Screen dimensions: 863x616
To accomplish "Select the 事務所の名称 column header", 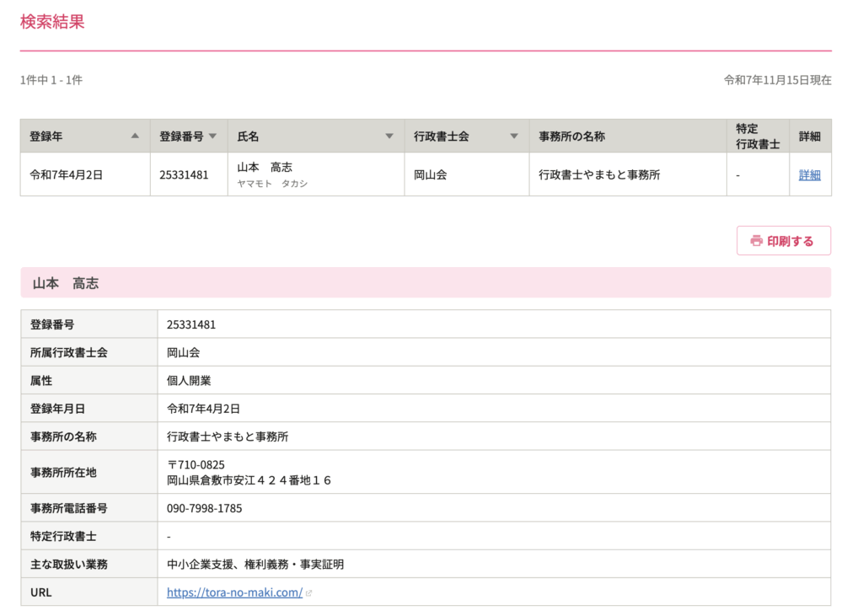I will tap(571, 136).
